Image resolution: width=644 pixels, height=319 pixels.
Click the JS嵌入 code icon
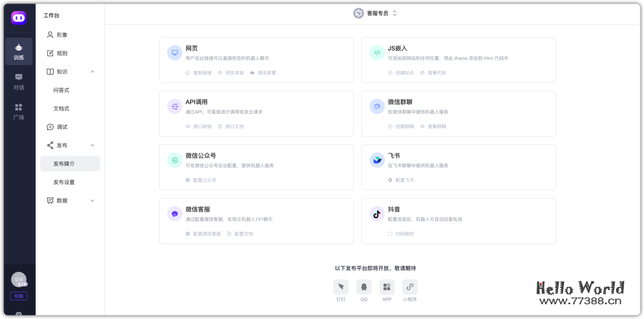(377, 53)
